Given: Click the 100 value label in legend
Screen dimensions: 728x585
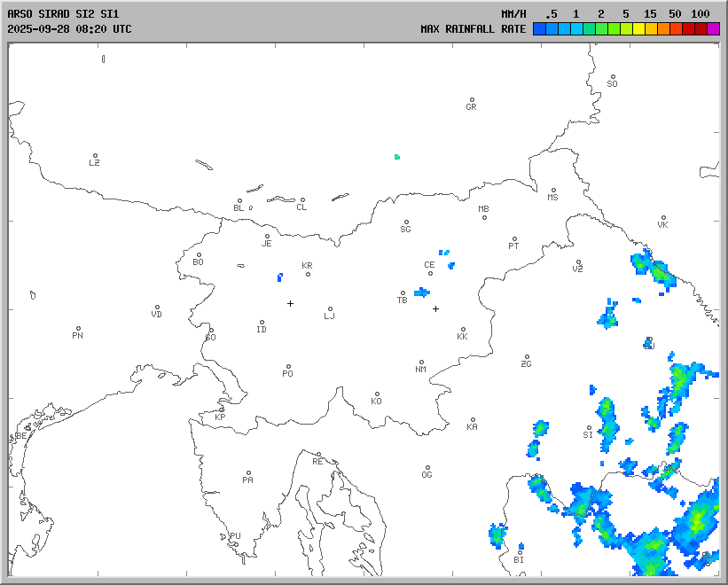Looking at the screenshot, I should [x=701, y=14].
